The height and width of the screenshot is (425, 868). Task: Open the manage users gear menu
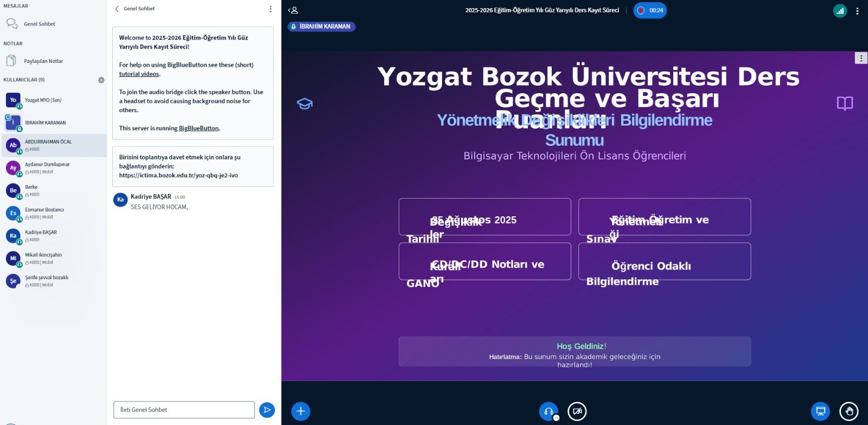(101, 80)
